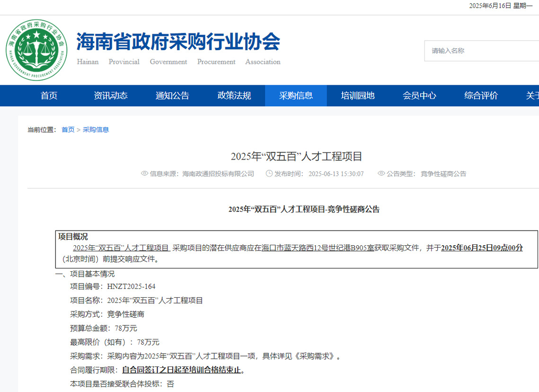This screenshot has height=392, width=539.
Task: Click the underlined project name in 项目概况
Action: [121, 248]
